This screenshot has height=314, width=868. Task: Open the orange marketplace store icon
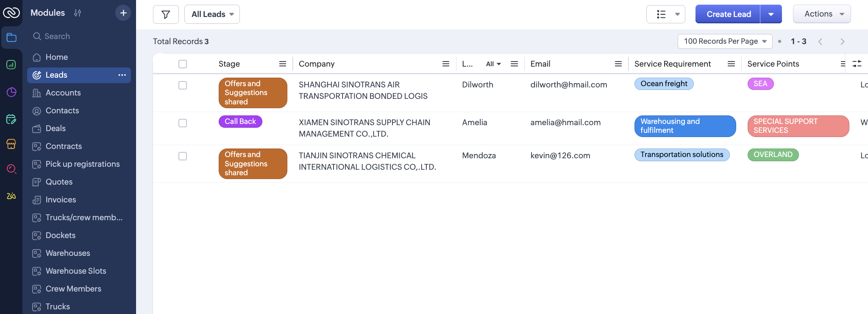click(11, 144)
